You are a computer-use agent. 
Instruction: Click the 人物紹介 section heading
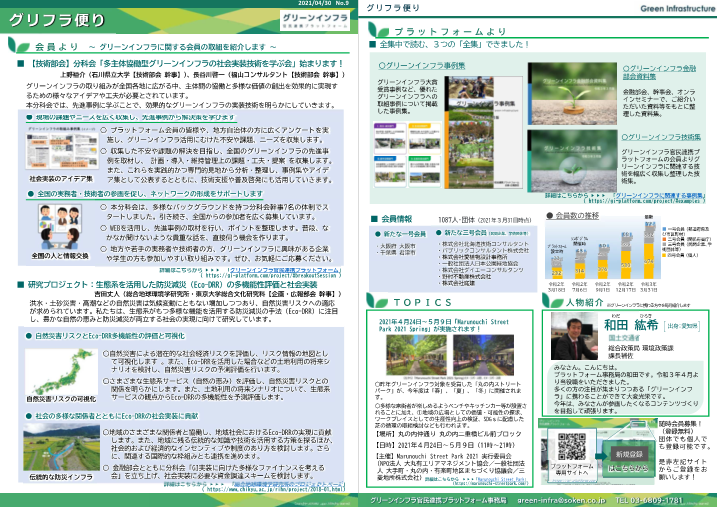pyautogui.click(x=586, y=301)
